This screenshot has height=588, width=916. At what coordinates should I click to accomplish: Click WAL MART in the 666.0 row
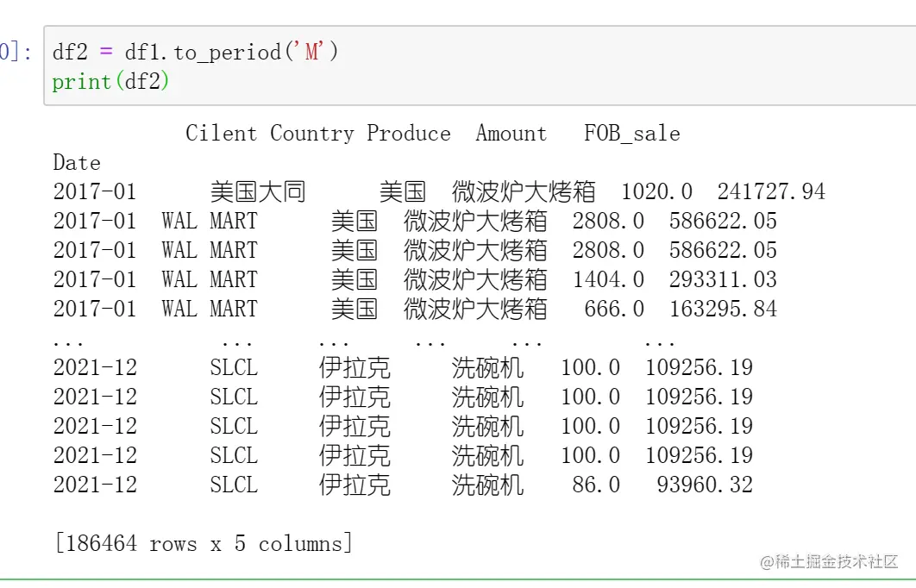[x=209, y=309]
